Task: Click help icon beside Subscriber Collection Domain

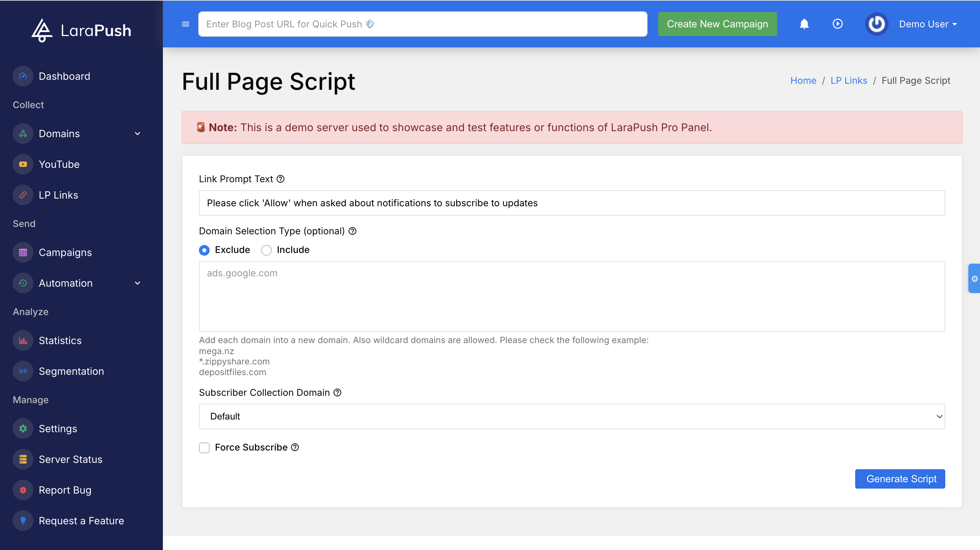Action: click(337, 392)
